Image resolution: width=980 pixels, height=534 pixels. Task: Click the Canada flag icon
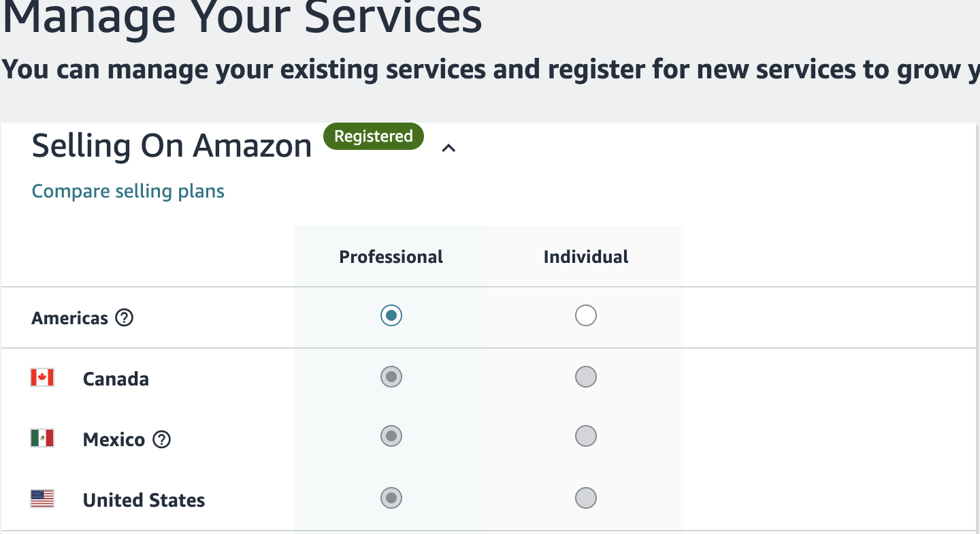[42, 378]
